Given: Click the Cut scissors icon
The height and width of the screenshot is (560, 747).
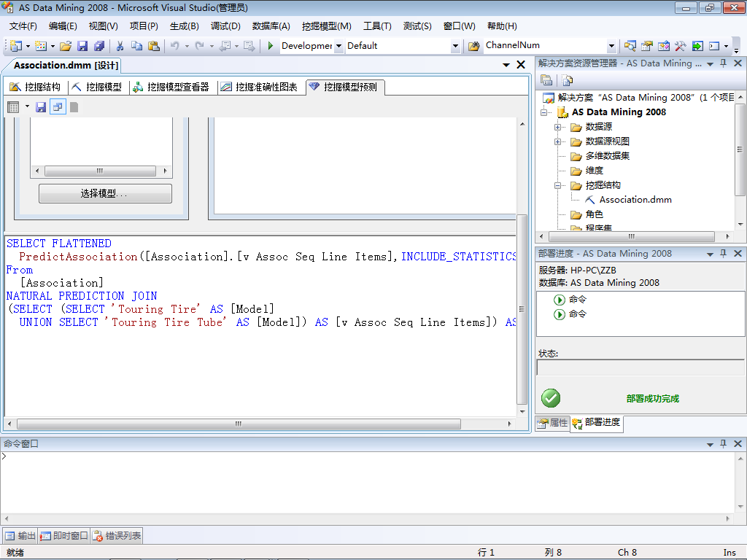Looking at the screenshot, I should click(120, 46).
